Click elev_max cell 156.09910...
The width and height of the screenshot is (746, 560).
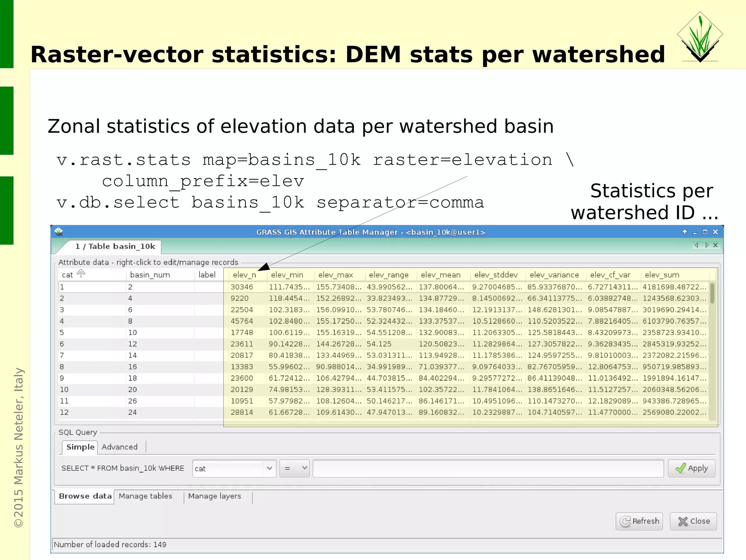click(339, 310)
